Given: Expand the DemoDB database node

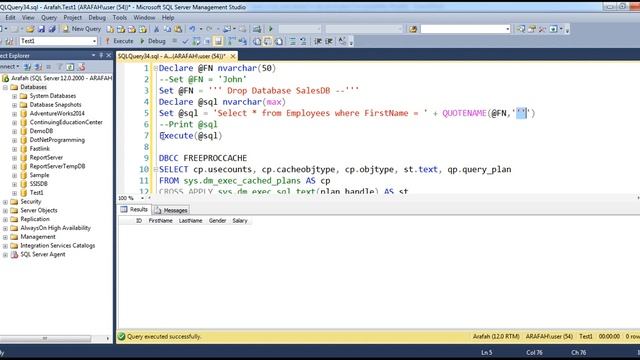Looking at the screenshot, I should pos(14,131).
